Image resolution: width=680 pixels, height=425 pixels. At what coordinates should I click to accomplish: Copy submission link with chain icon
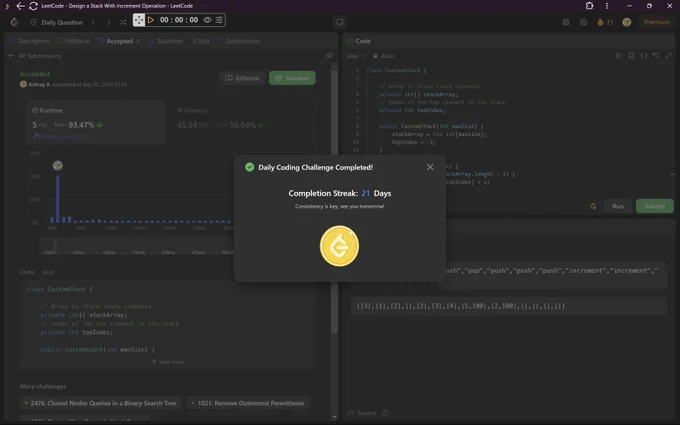tap(329, 56)
